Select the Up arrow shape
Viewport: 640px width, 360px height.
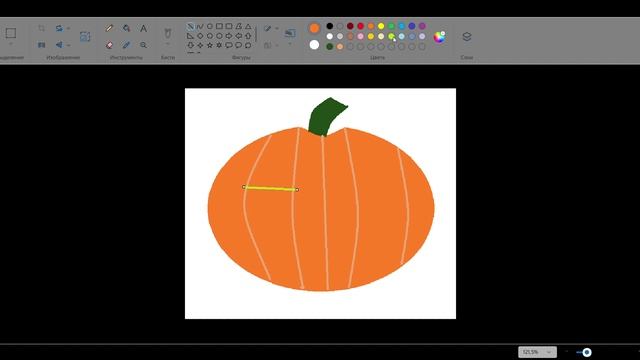tap(248, 36)
